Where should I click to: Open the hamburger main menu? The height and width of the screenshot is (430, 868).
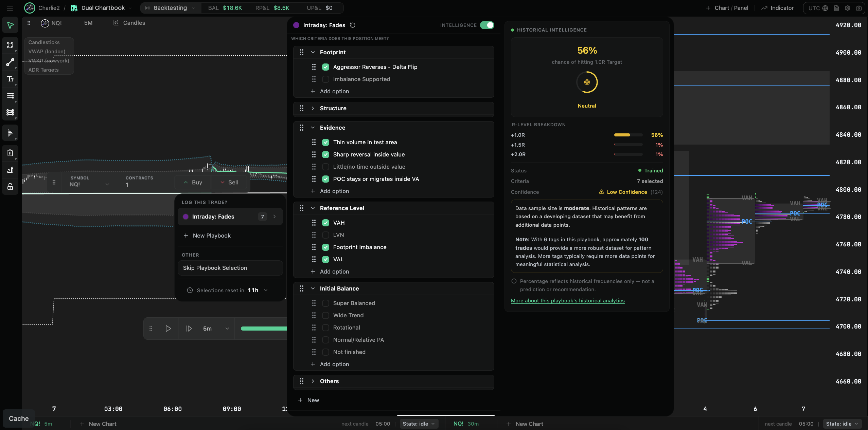(x=10, y=8)
